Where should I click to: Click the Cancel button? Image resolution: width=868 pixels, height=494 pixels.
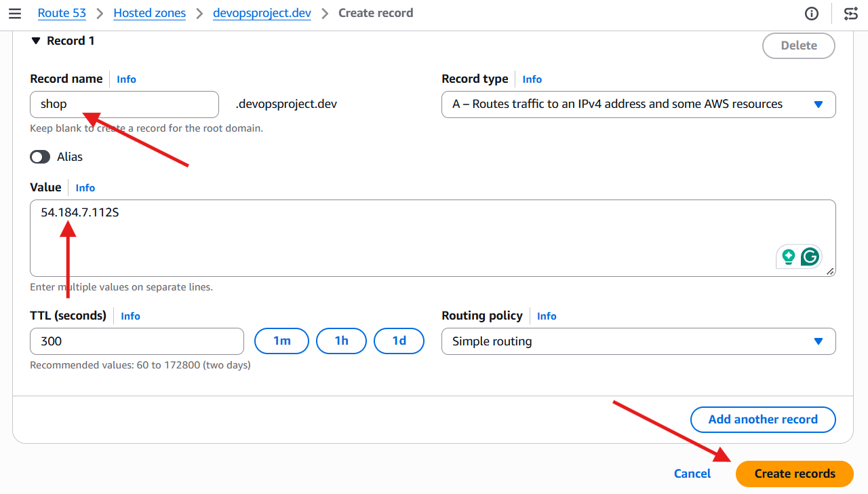(x=692, y=474)
